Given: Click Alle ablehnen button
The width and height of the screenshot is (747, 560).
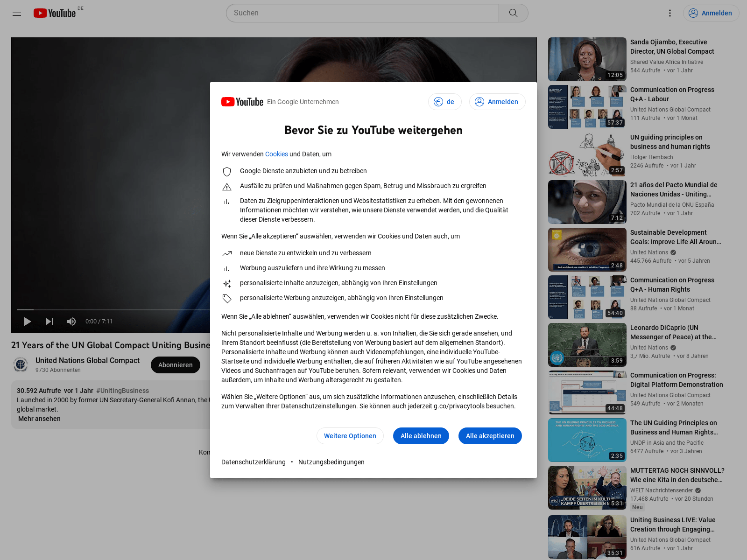Looking at the screenshot, I should coord(421,436).
